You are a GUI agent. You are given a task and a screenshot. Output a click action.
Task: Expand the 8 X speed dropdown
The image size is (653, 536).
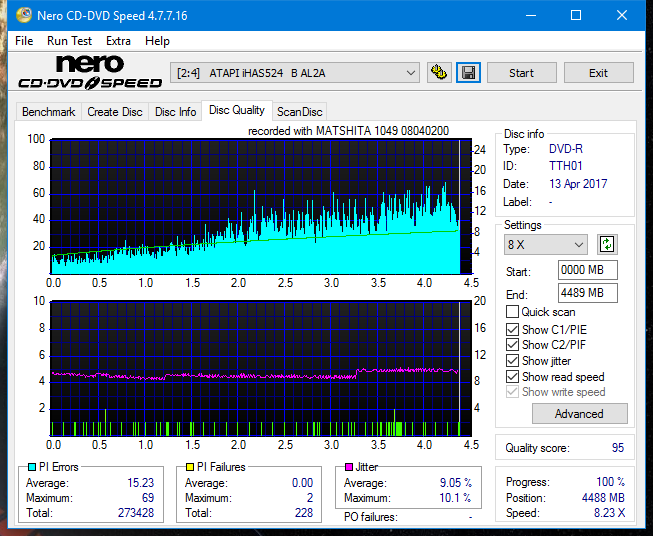click(546, 245)
